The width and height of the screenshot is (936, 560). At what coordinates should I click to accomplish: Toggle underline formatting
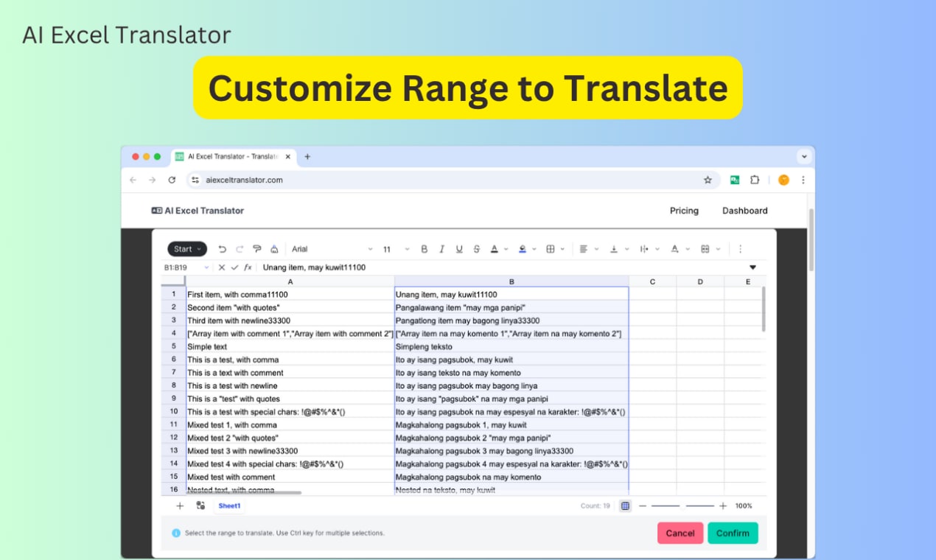click(459, 249)
